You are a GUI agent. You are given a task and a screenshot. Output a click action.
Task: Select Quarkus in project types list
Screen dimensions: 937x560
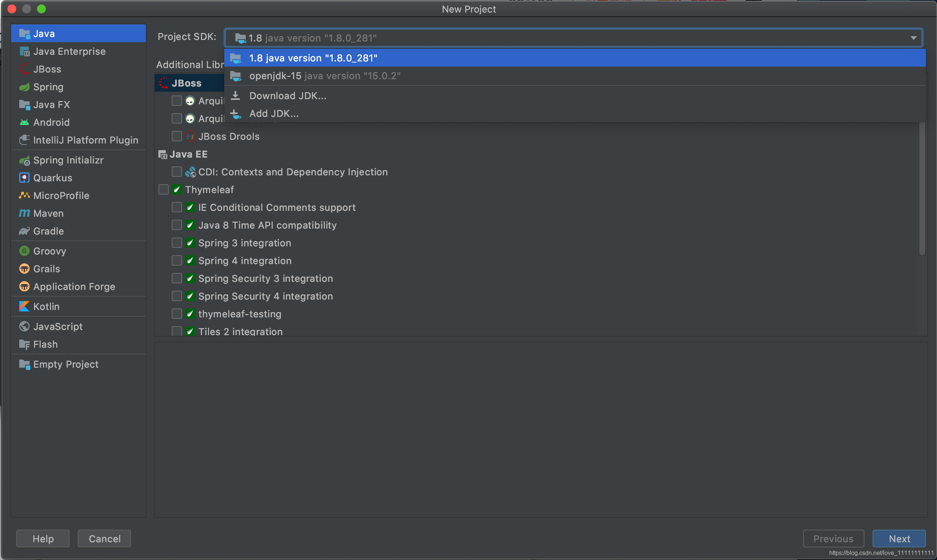tap(78, 178)
